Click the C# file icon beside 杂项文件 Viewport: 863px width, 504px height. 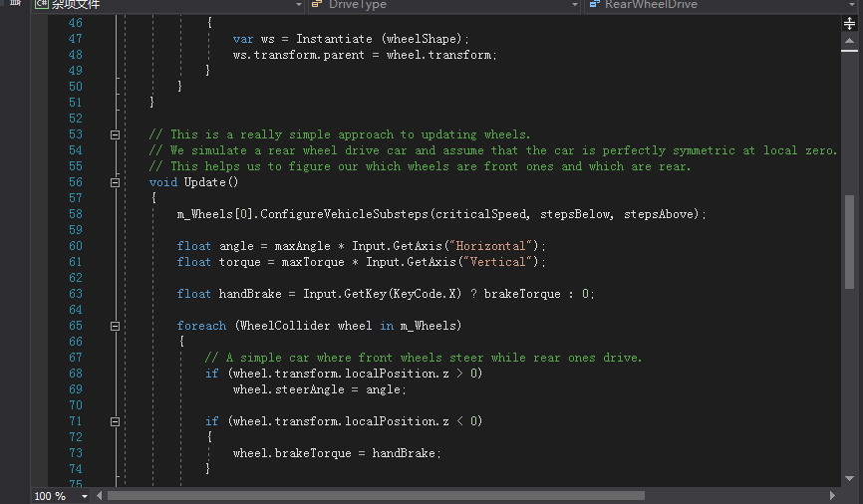click(42, 5)
